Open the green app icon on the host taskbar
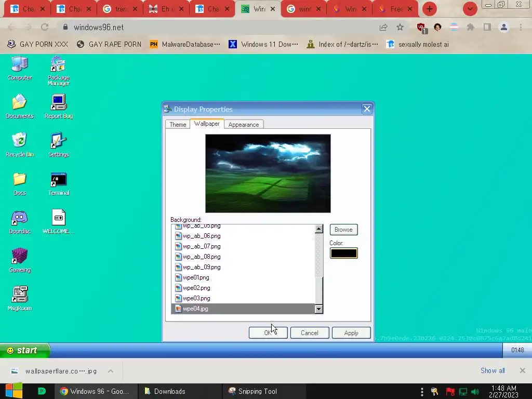 pos(42,391)
